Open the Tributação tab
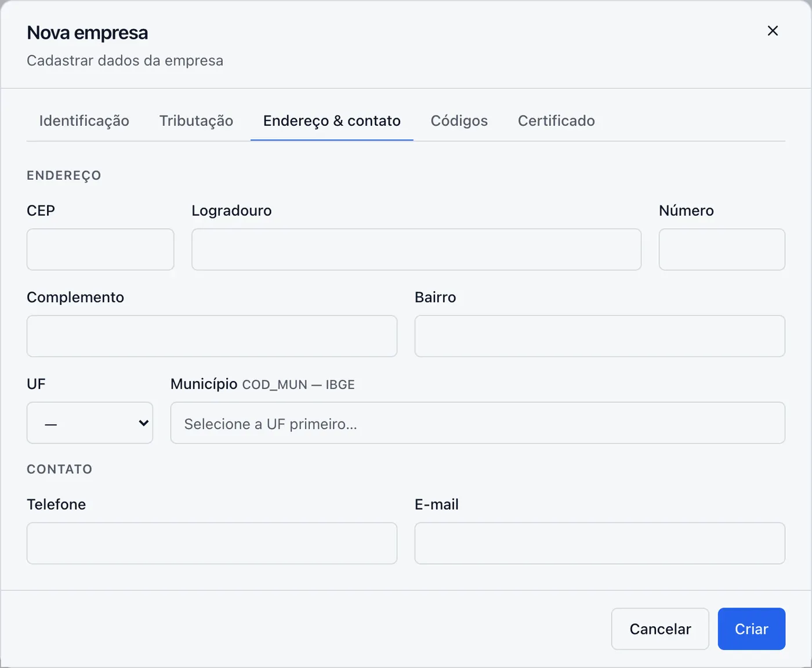 coord(196,121)
